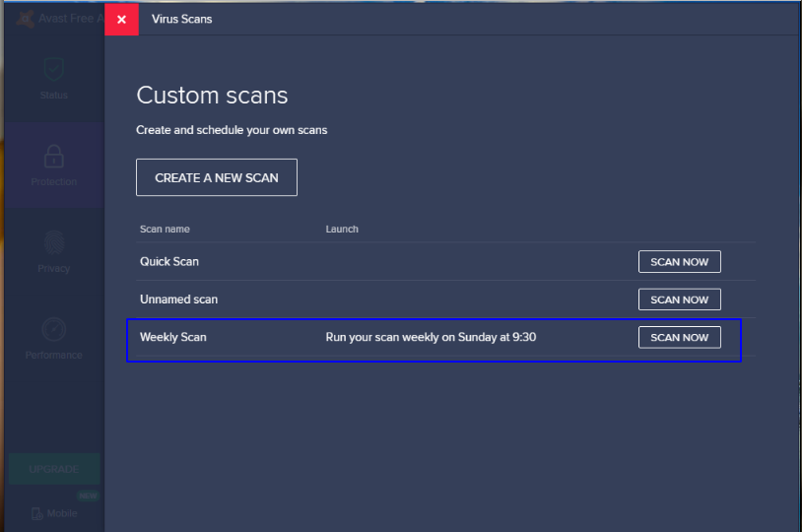Select the Unnamed scan row name

(178, 299)
